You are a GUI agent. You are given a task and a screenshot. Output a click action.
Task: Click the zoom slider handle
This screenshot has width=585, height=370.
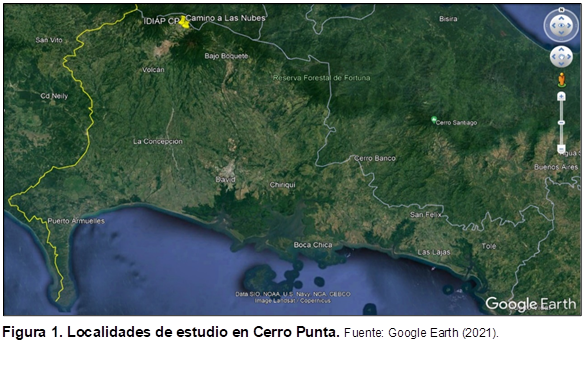[x=561, y=122]
